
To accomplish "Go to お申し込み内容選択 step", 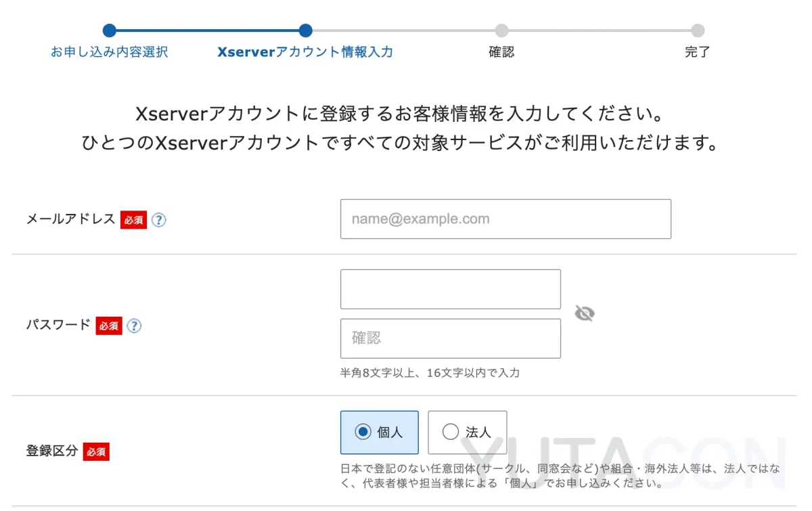I will [110, 52].
